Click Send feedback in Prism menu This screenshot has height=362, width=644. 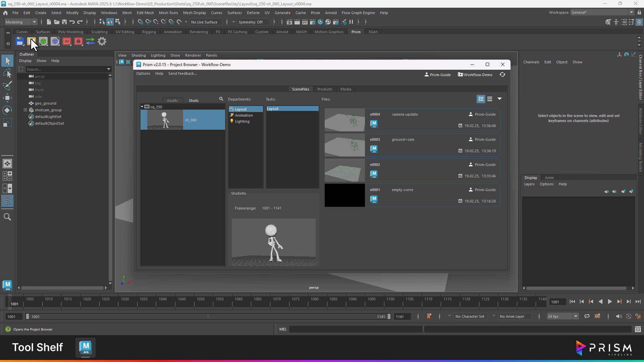pos(182,73)
